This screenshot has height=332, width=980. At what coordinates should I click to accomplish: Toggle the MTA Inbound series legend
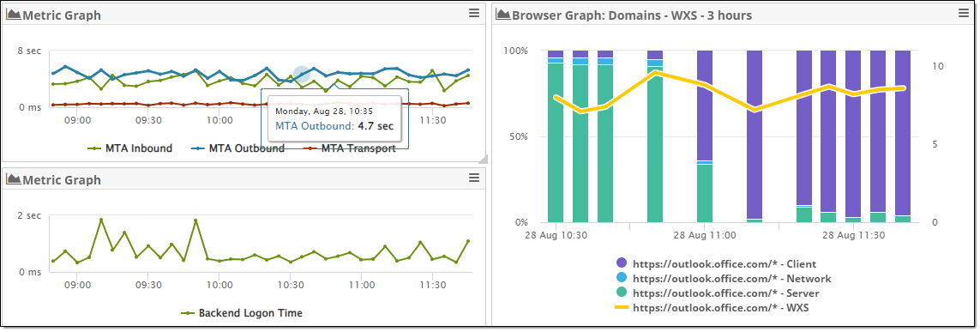click(x=130, y=148)
